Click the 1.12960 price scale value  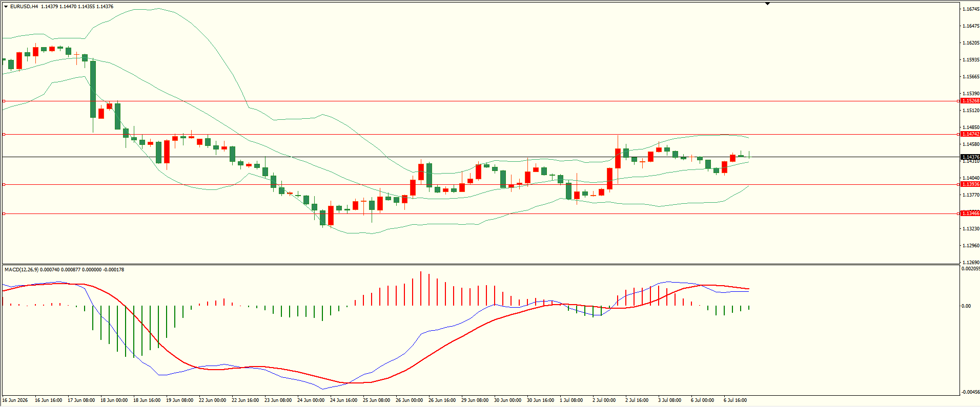pos(971,246)
